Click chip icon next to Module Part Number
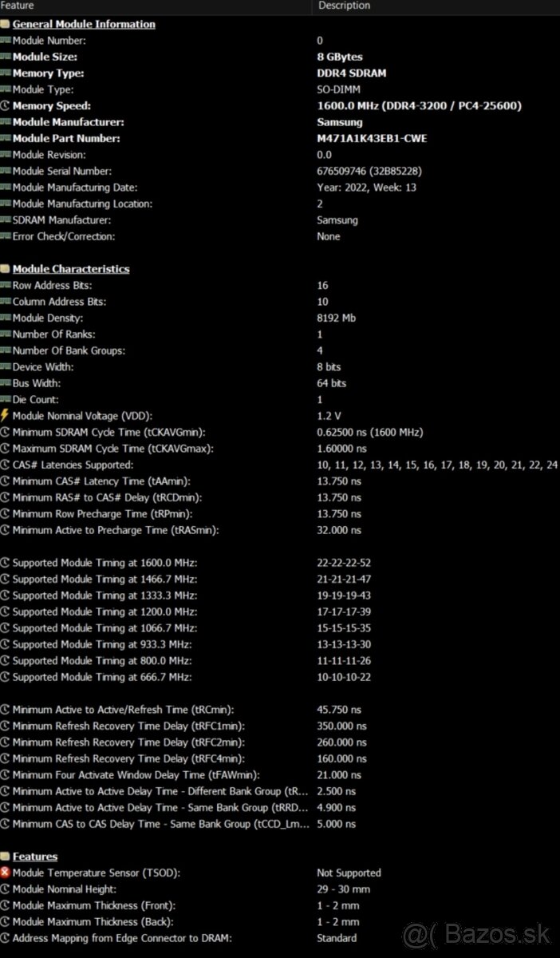 [x=6, y=139]
